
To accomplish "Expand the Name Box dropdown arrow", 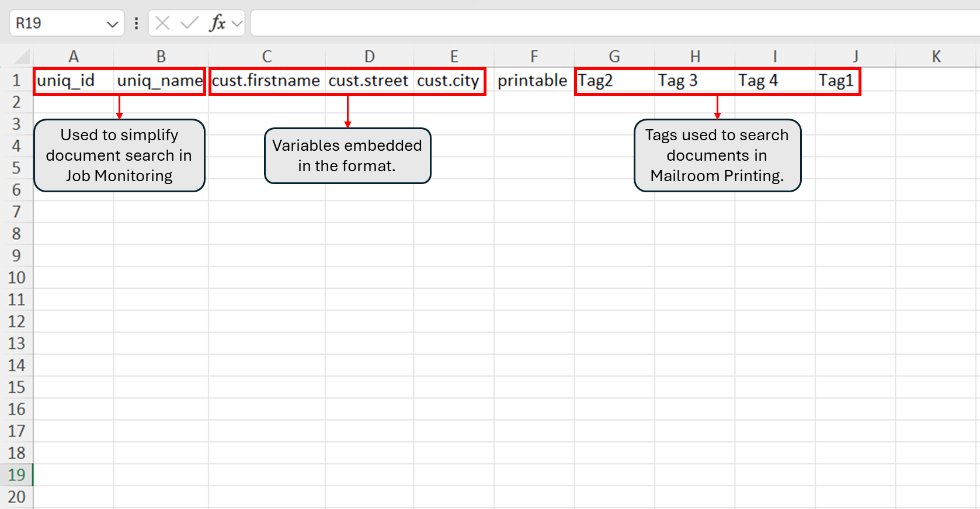I will [112, 24].
